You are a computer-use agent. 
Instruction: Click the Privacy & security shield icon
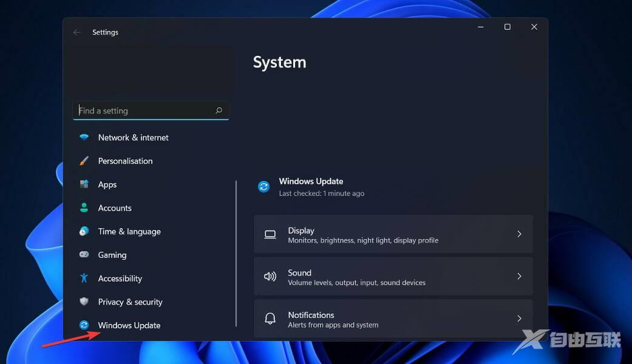coord(84,302)
